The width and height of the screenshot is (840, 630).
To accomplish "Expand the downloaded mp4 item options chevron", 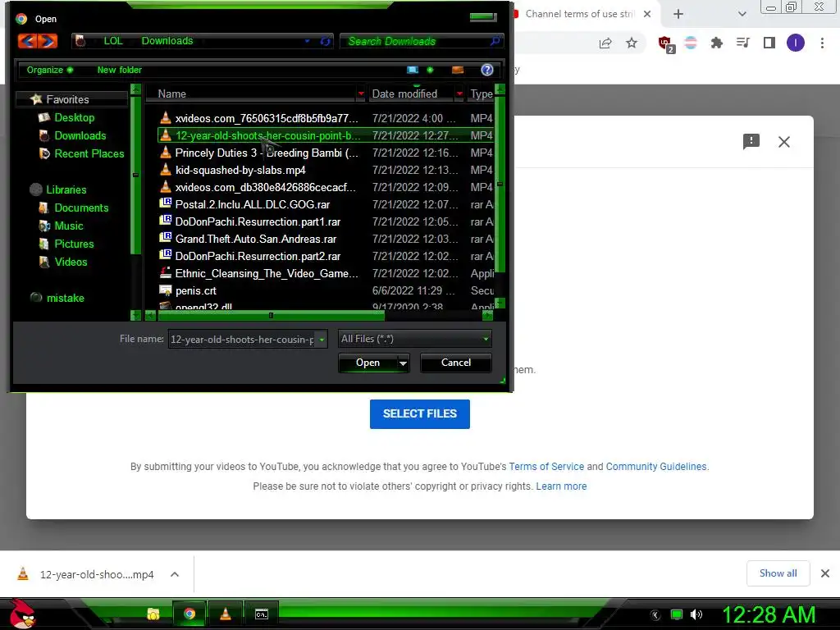I will (x=174, y=574).
